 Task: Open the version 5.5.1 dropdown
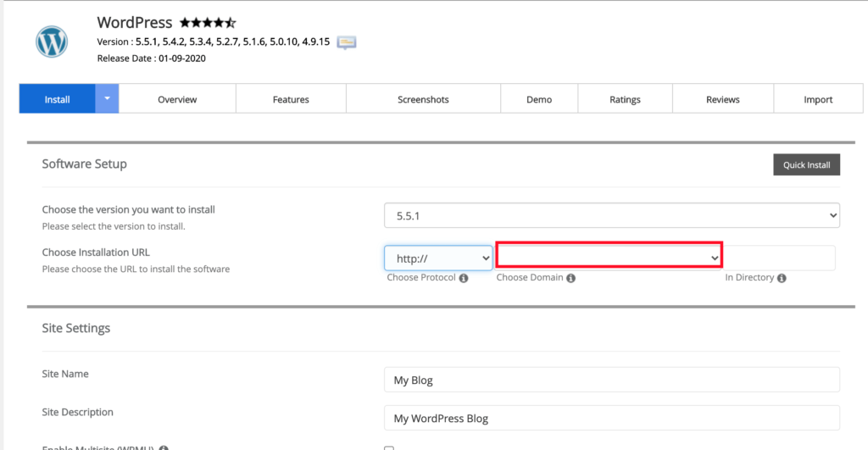coord(612,215)
